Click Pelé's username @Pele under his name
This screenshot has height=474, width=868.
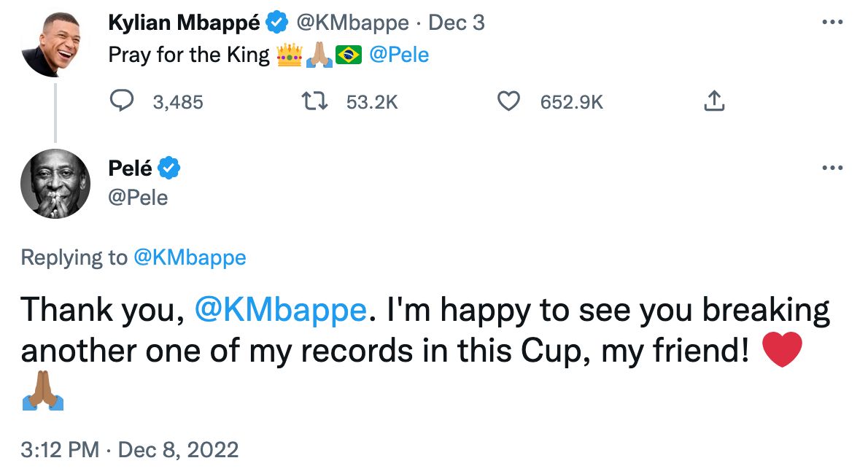click(x=138, y=197)
